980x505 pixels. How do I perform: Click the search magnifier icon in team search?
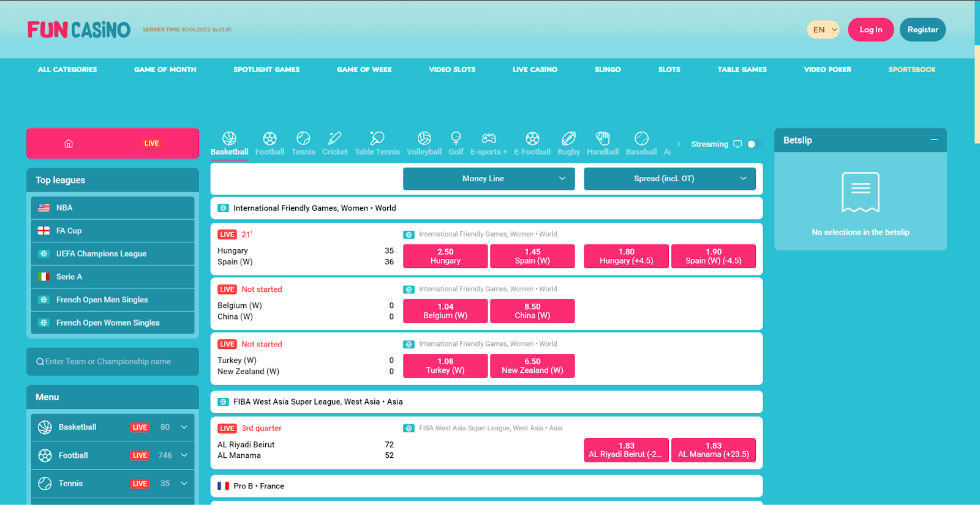(40, 362)
